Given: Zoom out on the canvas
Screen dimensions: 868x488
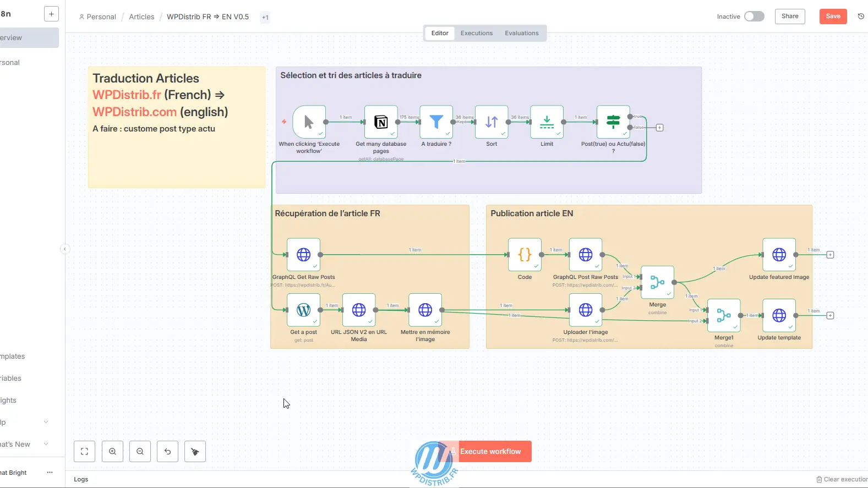Looking at the screenshot, I should point(140,451).
